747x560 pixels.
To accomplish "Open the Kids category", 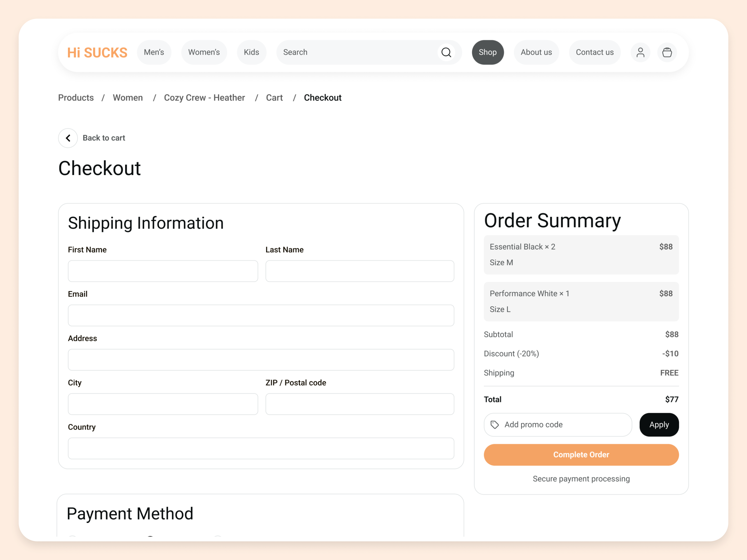I will 252,52.
